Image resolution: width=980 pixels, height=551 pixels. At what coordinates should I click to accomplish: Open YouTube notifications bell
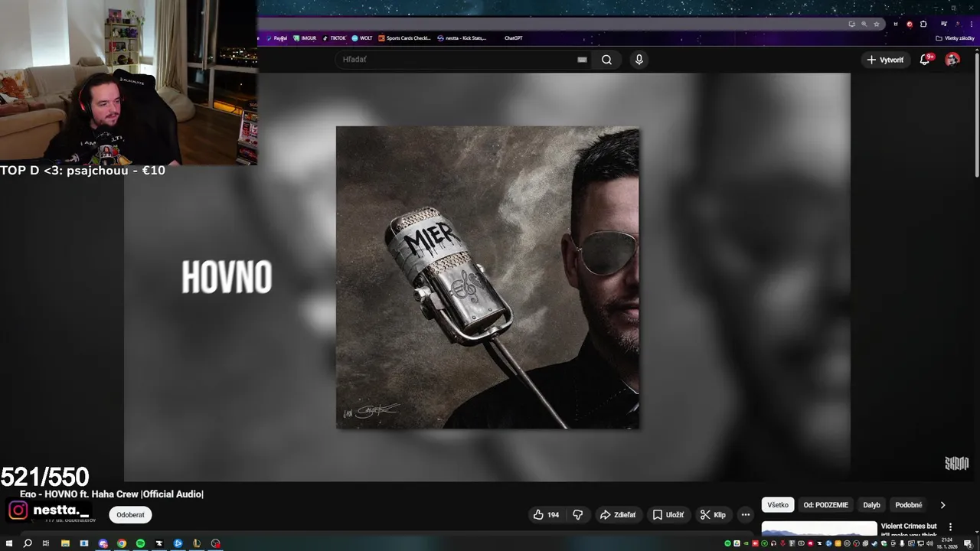(x=925, y=60)
